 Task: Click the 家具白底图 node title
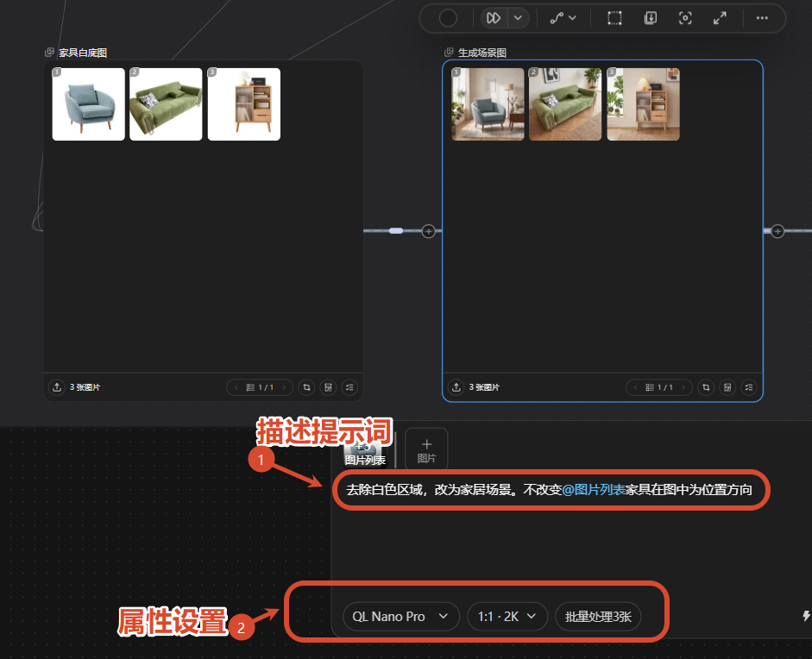[83, 53]
